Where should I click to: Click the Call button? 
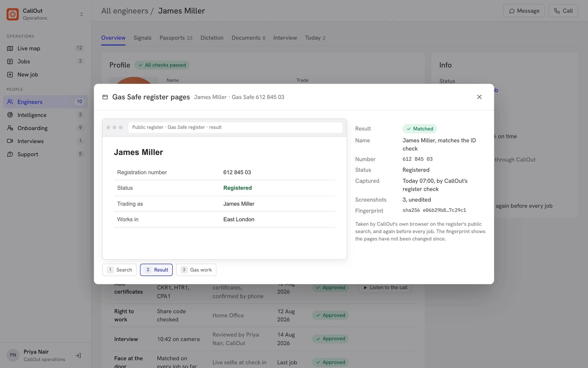click(563, 11)
